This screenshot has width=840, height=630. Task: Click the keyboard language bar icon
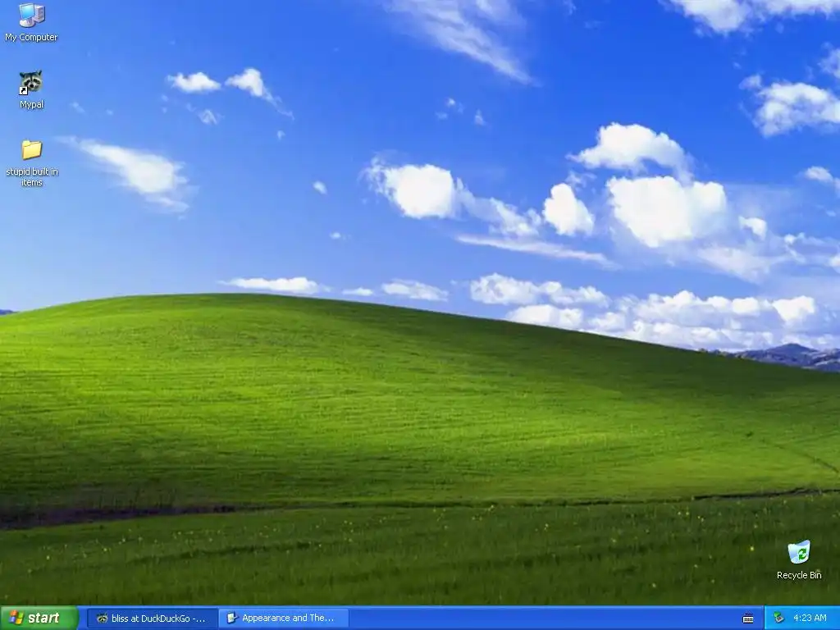748,619
